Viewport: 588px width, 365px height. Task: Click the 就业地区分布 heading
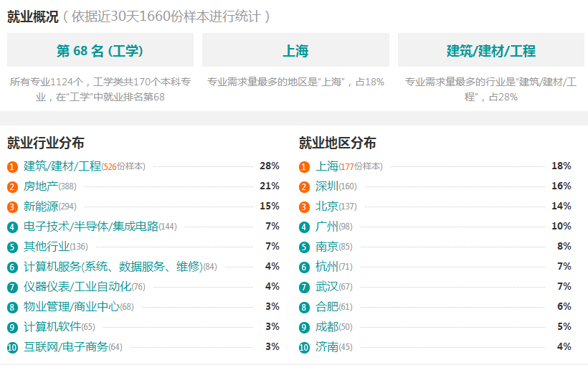coord(338,143)
